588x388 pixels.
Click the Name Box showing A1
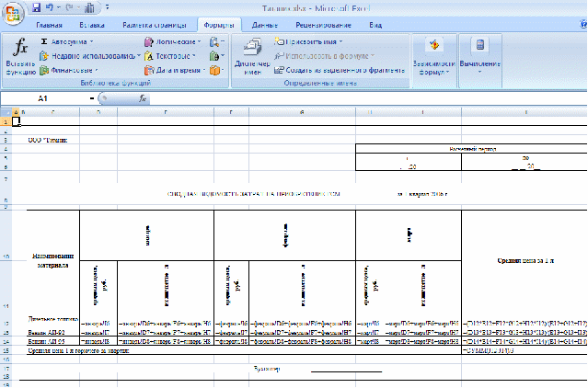coord(43,98)
